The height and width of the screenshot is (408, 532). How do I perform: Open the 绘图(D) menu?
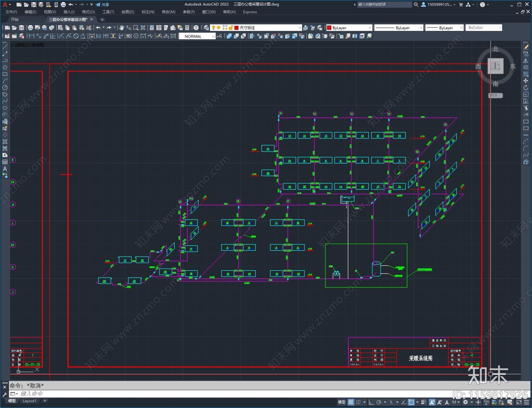point(128,12)
